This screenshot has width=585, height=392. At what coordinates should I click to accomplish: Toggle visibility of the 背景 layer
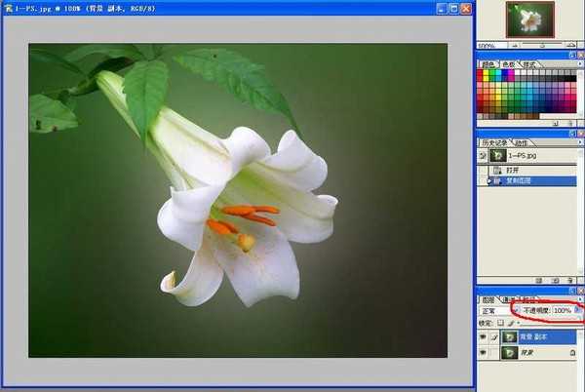(x=482, y=351)
